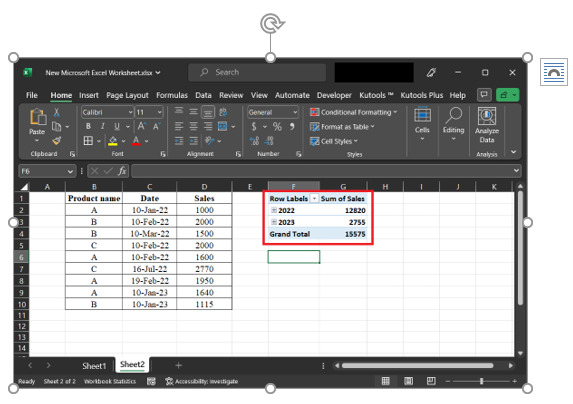Apply Comma Style format
Viewport: 573px width, 404px height.
tap(292, 126)
